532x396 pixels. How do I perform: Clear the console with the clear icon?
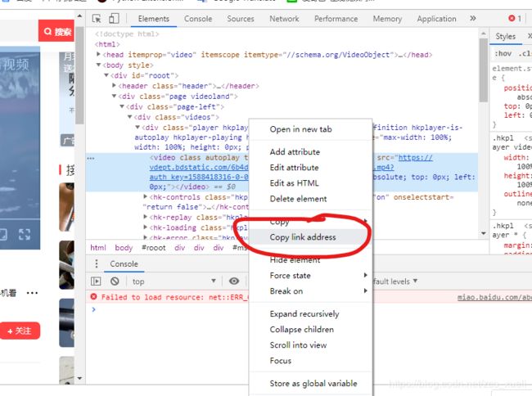[x=115, y=281]
